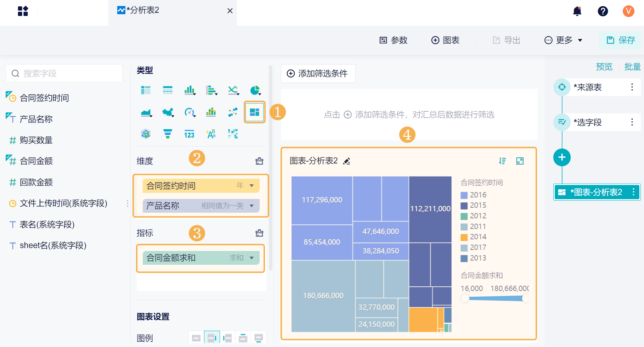Image resolution: width=644 pixels, height=347 pixels.
Task: Select the line chart type
Action: click(233, 90)
